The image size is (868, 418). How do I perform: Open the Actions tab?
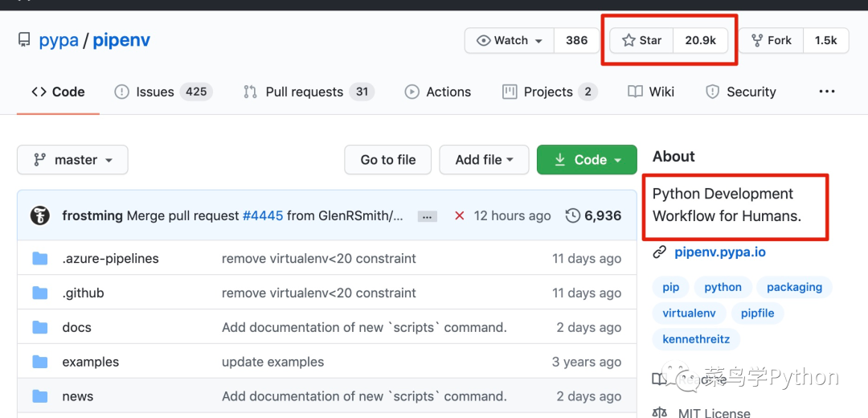(438, 92)
